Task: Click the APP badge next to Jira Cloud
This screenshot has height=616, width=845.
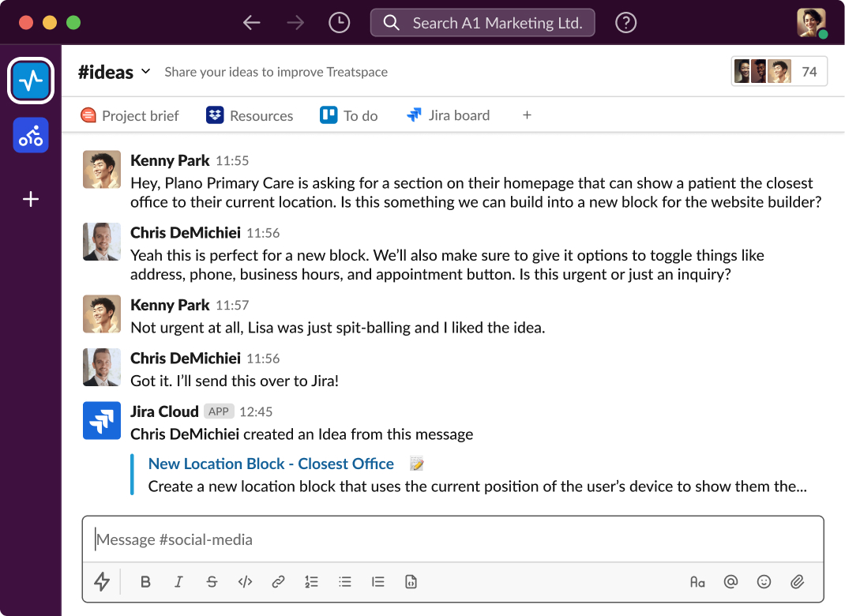Action: click(x=219, y=411)
